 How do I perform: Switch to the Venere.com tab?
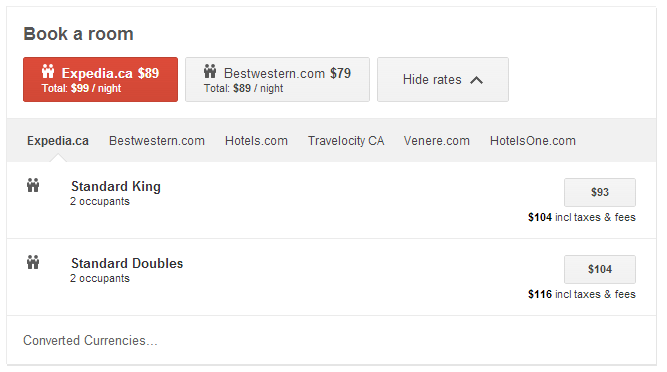[436, 141]
